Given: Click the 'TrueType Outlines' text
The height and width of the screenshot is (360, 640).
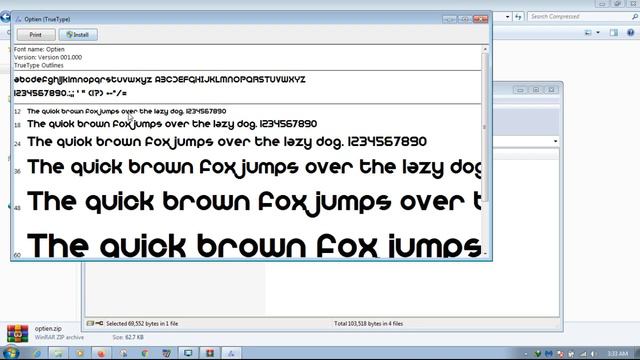Looking at the screenshot, I should click(38, 65).
